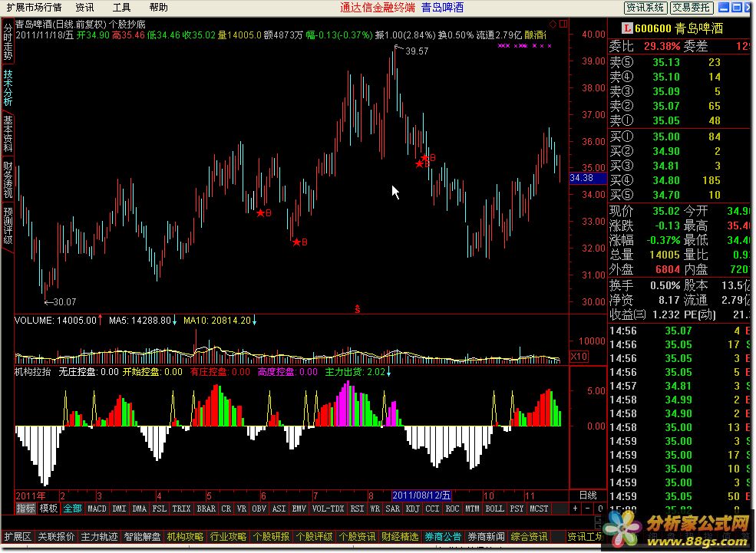Switch indicator to MCST
This screenshot has height=553, width=756.
coord(539,509)
